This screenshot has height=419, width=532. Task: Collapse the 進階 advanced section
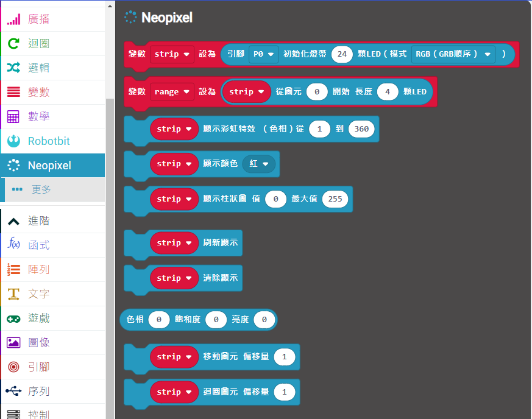[x=13, y=221]
